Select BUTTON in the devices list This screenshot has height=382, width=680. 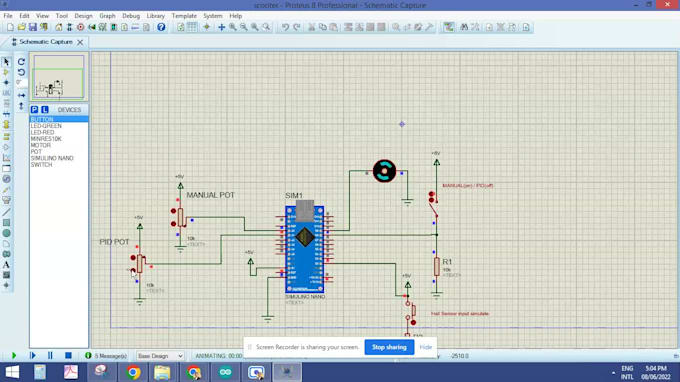coord(59,119)
